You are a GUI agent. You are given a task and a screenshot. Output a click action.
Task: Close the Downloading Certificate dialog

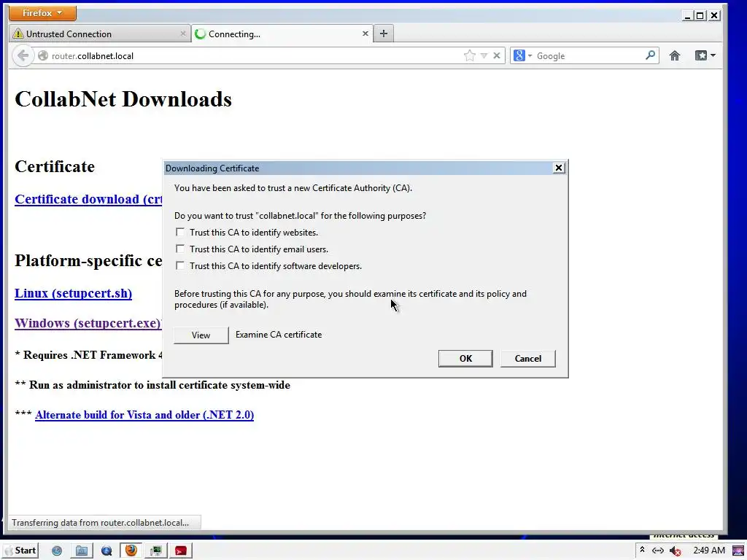tap(559, 168)
